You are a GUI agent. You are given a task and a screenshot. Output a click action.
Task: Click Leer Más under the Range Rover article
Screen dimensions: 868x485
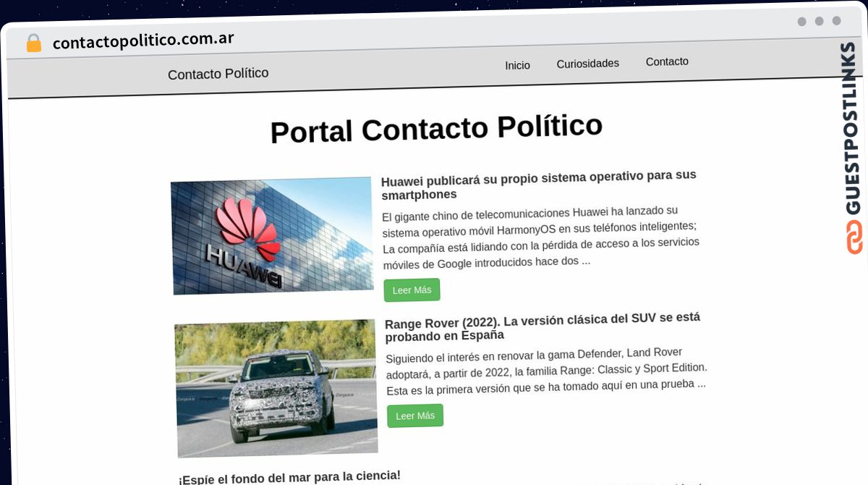415,416
